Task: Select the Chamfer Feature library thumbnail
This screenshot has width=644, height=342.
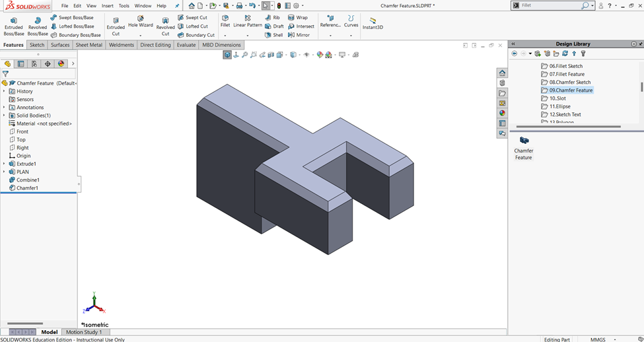Action: click(x=524, y=148)
